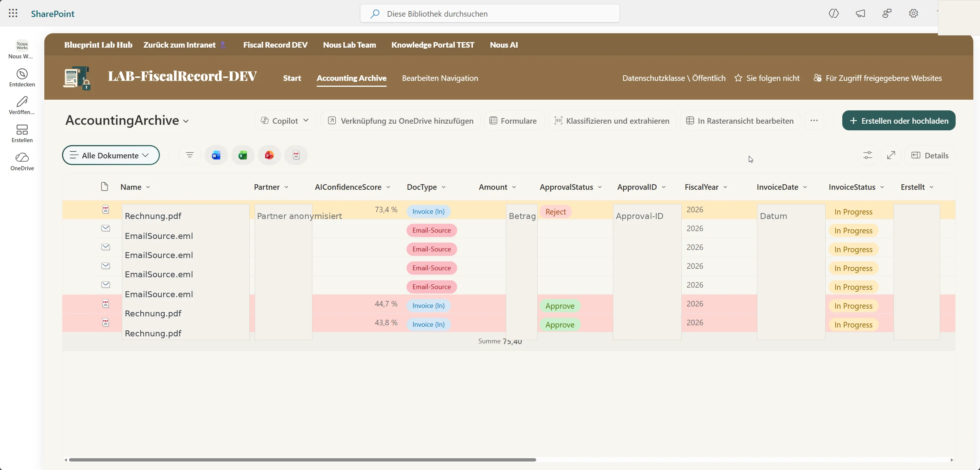
Task: Open the view settings sliders icon
Action: click(x=868, y=155)
